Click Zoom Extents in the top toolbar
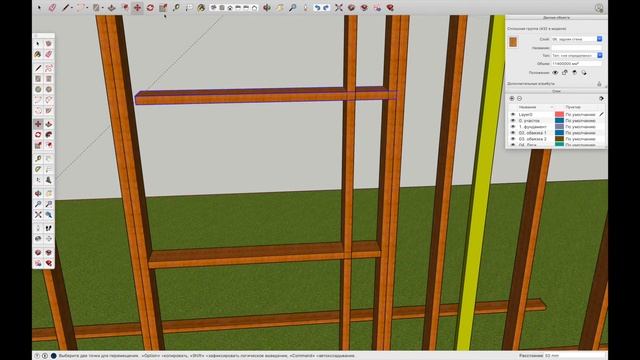 pyautogui.click(x=338, y=7)
